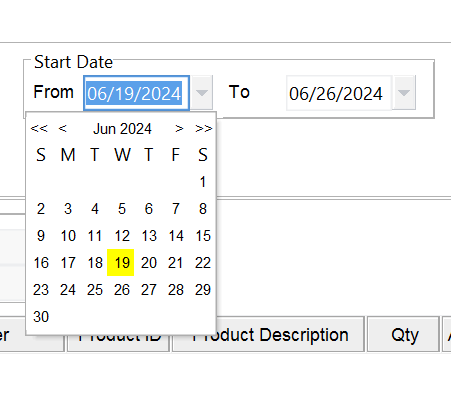Open the From date dropdown arrow
This screenshot has height=420, width=451.
point(201,93)
